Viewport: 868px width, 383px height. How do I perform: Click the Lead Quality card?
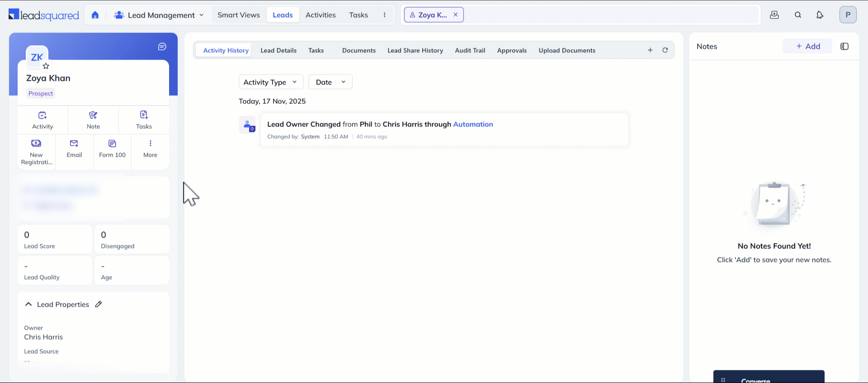click(x=55, y=271)
